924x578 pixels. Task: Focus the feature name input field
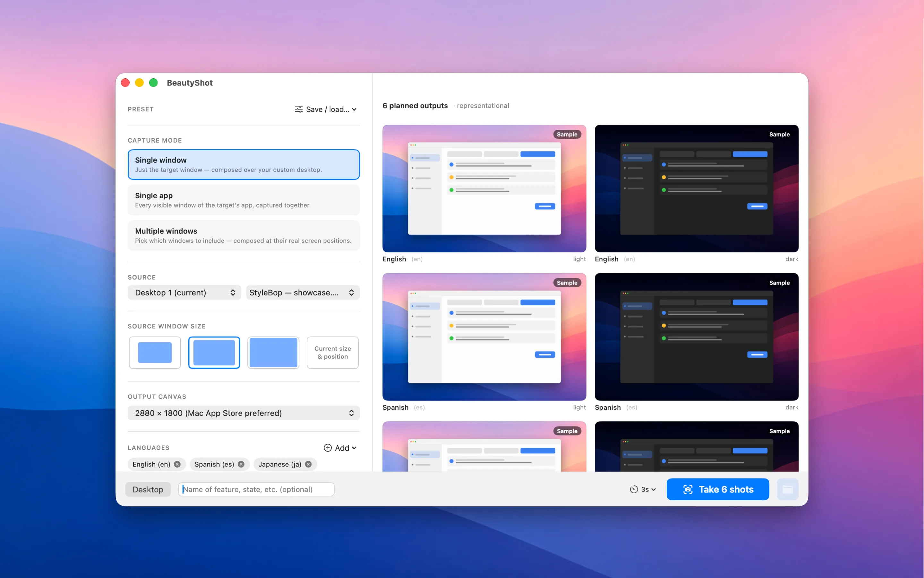click(x=256, y=489)
